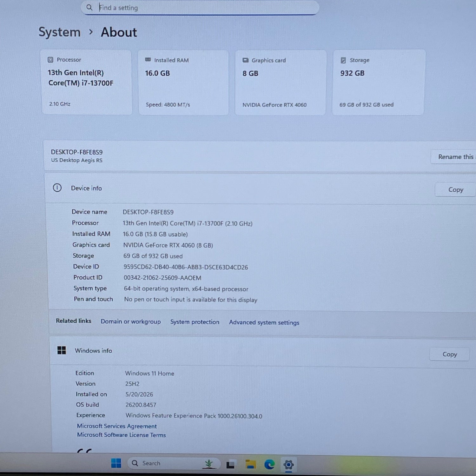Open Task View from the taskbar
Viewport: 476px width, 476px height.
230,465
